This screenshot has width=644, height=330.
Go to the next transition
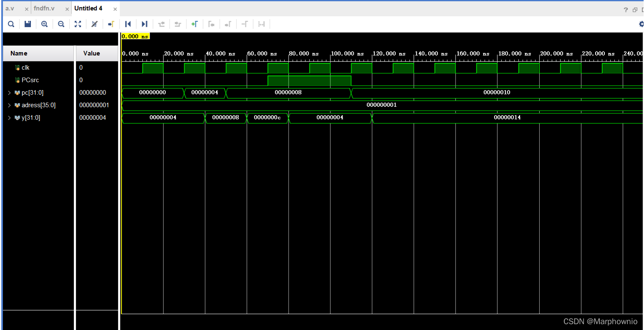pyautogui.click(x=178, y=24)
